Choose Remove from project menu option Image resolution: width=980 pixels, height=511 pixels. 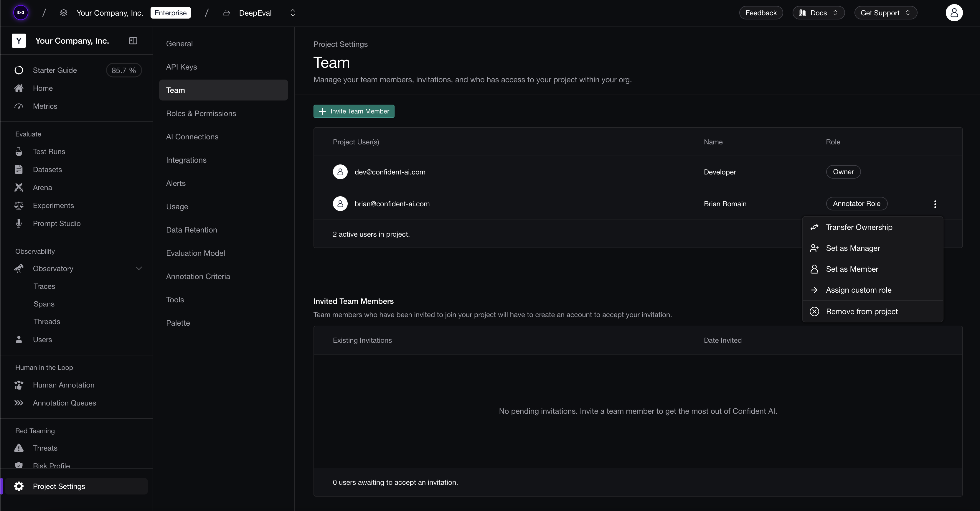(x=861, y=311)
